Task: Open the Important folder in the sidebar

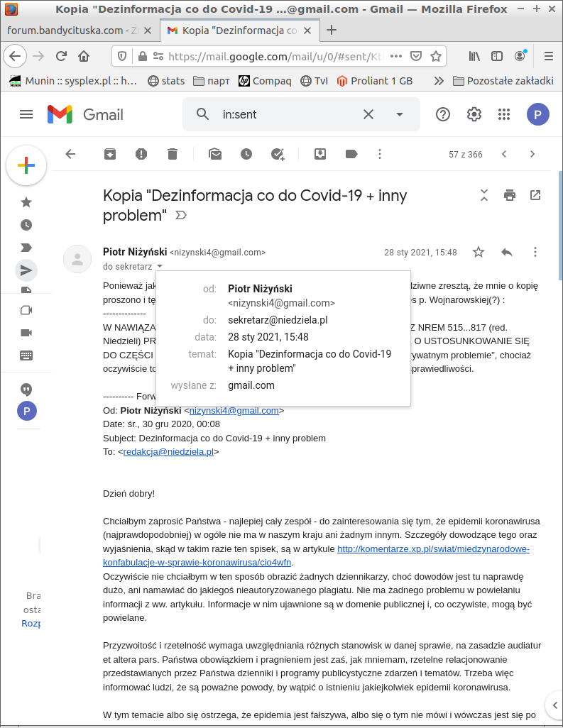Action: point(26,248)
